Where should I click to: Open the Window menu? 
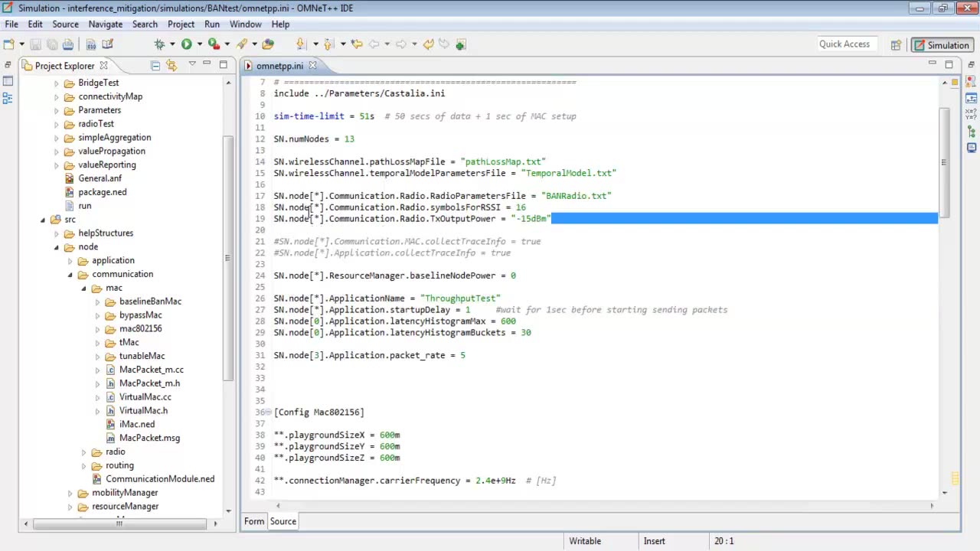pos(245,24)
